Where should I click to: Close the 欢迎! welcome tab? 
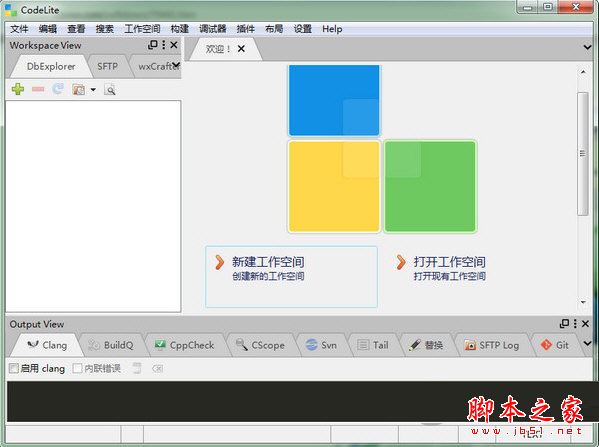[241, 49]
